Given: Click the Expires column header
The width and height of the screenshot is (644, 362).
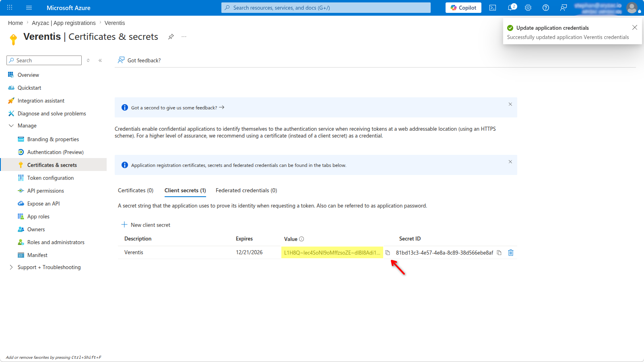Looking at the screenshot, I should coord(244,239).
